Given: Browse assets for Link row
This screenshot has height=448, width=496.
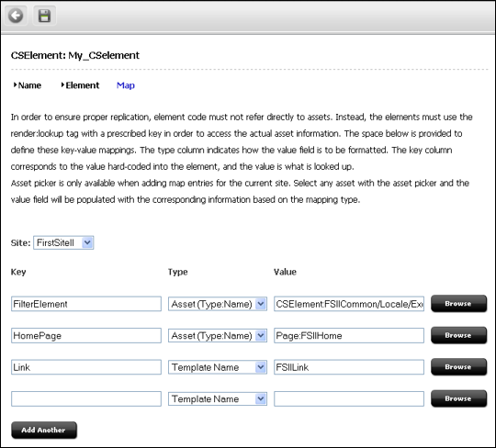Looking at the screenshot, I should pyautogui.click(x=458, y=366).
